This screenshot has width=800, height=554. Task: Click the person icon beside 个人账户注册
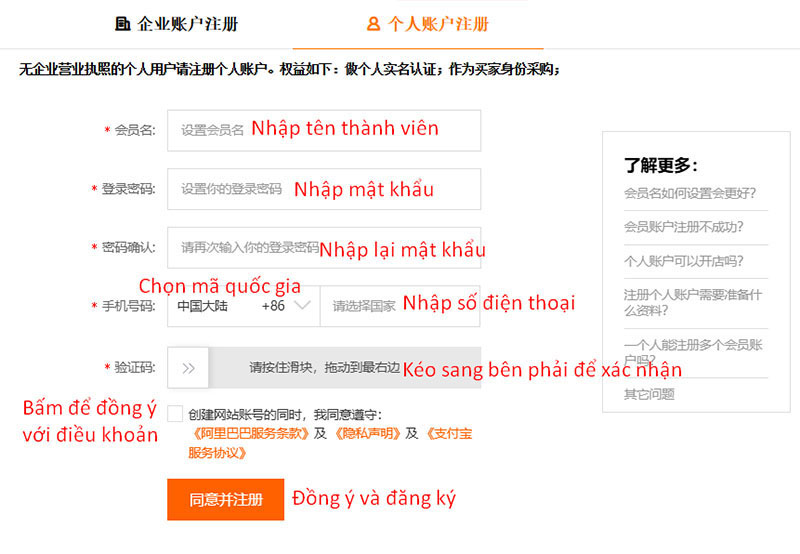pyautogui.click(x=374, y=23)
